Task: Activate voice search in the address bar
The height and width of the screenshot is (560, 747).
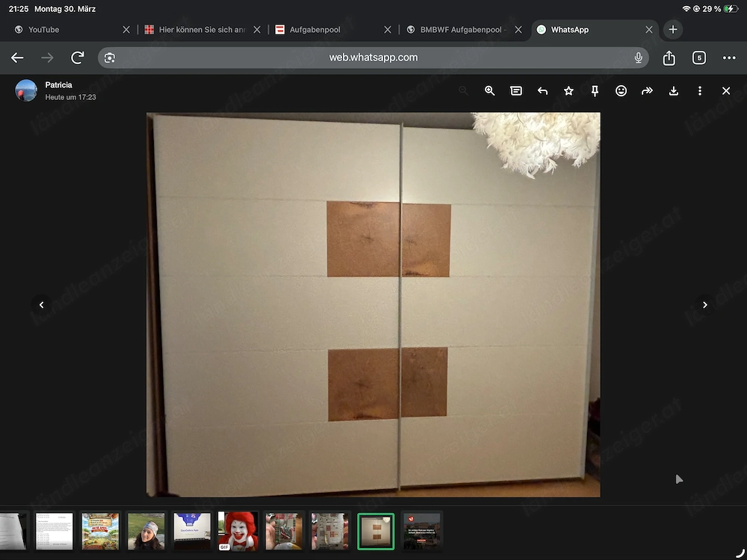Action: pyautogui.click(x=639, y=57)
